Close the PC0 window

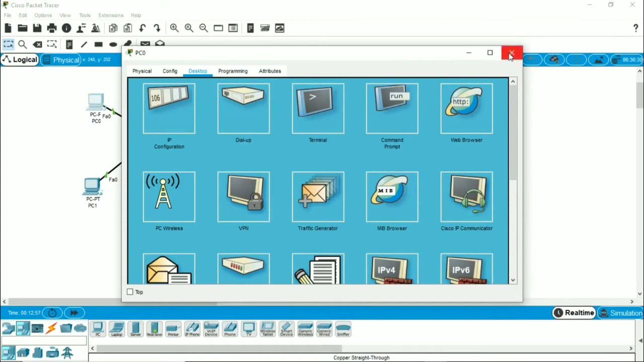click(512, 53)
